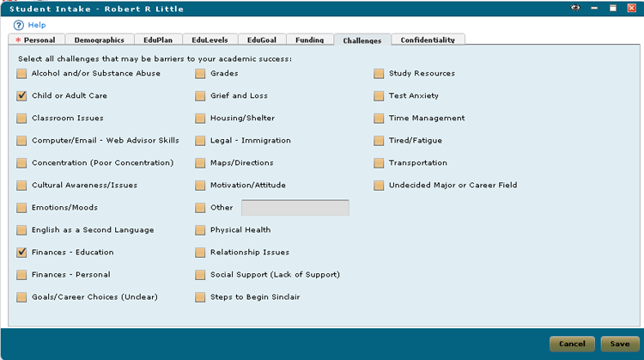Select Grief and Loss checkbox

(200, 95)
